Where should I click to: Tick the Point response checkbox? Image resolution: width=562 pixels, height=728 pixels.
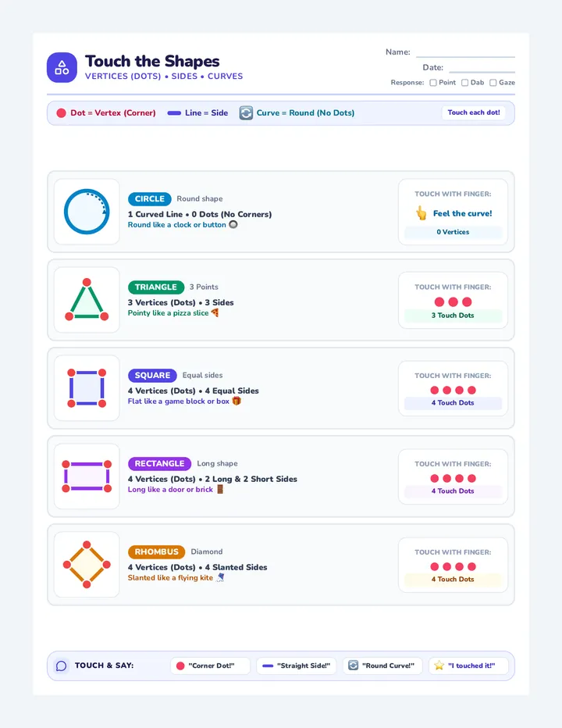(433, 83)
